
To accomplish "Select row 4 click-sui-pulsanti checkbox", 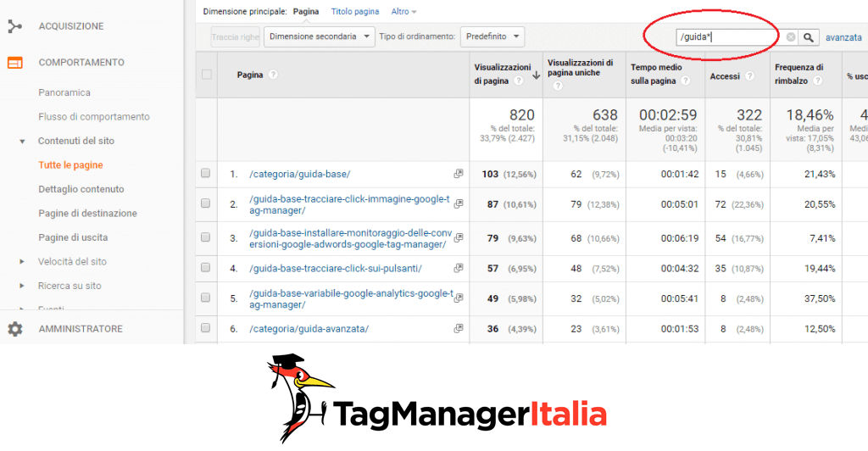I will 205,267.
